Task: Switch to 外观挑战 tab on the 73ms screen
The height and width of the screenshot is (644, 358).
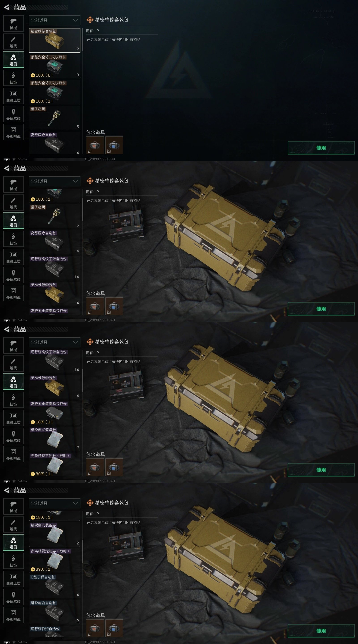Action: tap(13, 132)
